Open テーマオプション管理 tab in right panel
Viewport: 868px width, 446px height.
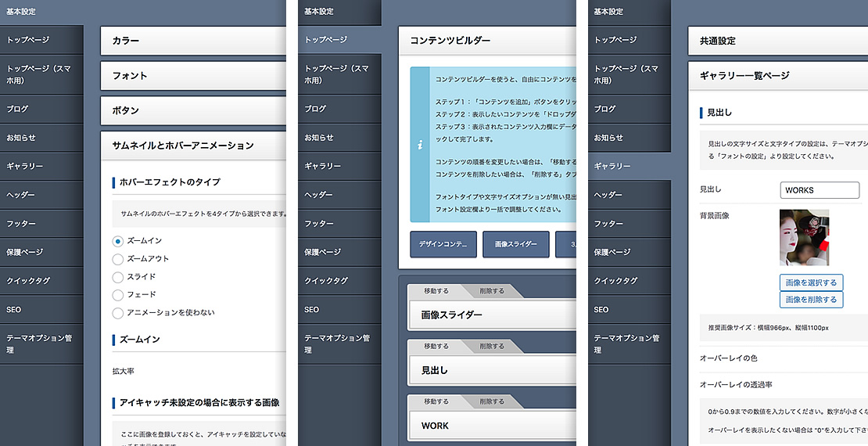click(x=629, y=344)
